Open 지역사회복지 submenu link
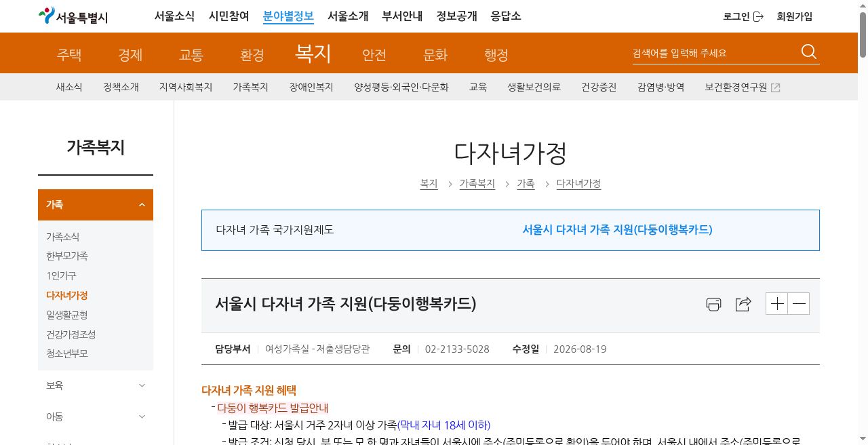 click(186, 87)
